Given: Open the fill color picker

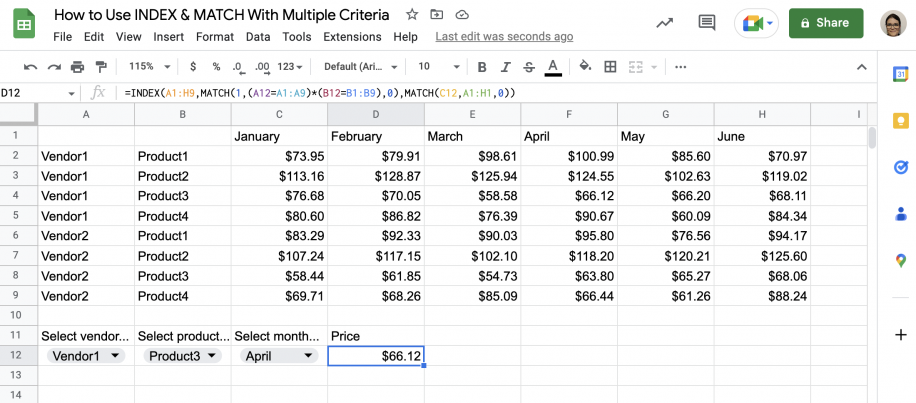Looking at the screenshot, I should [585, 67].
